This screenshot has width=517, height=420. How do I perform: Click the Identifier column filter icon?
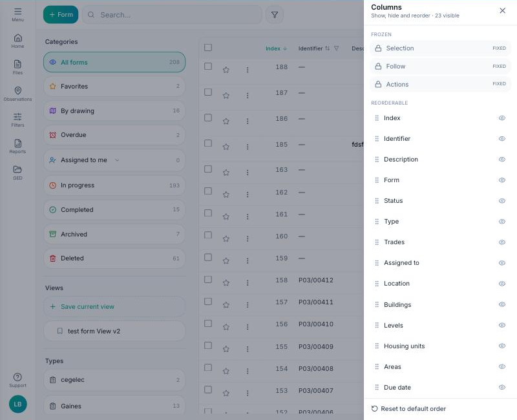(336, 48)
